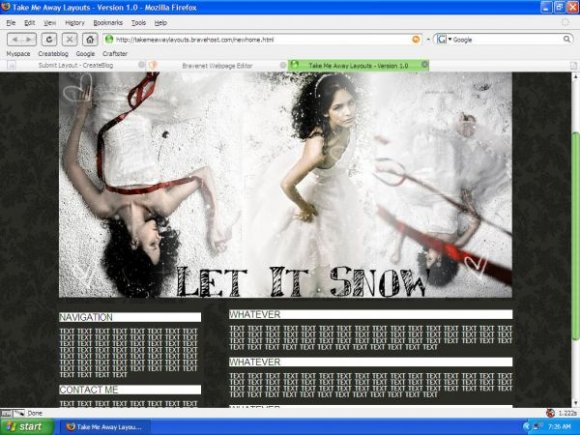Screen dimensions: 580x435
Task: Click the orange feed icon in address bar
Action: coord(416,39)
